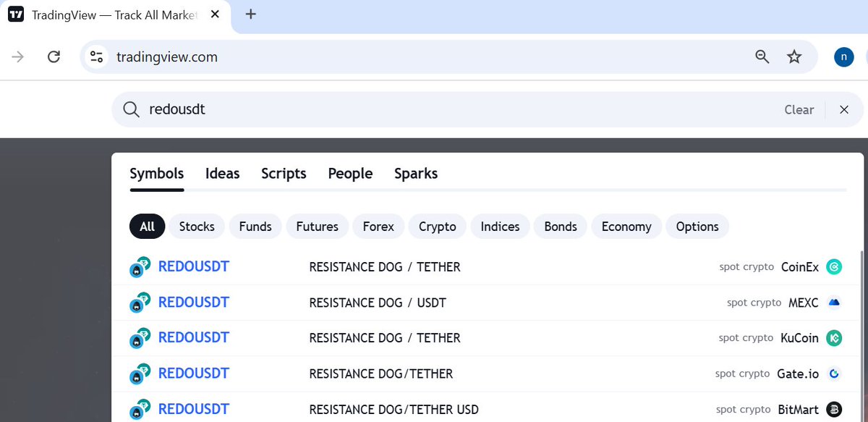Switch to the Scripts tab
This screenshot has height=422, width=868.
tap(284, 174)
